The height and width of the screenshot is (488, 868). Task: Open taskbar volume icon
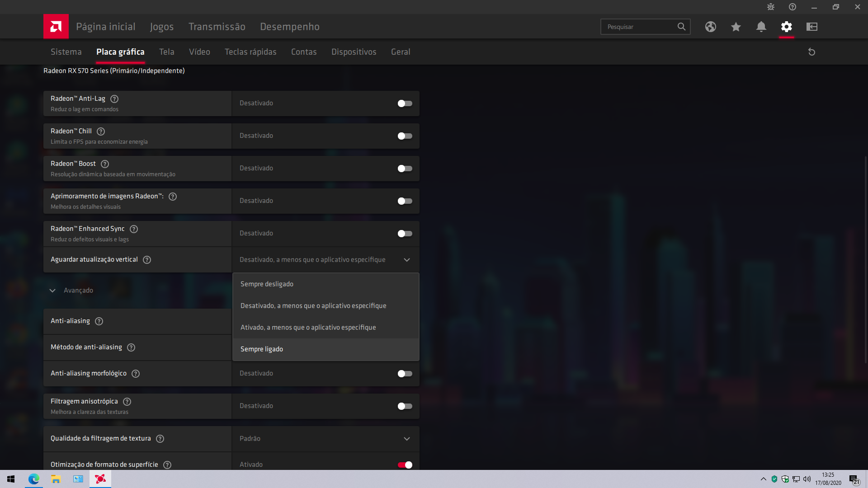[x=807, y=479]
